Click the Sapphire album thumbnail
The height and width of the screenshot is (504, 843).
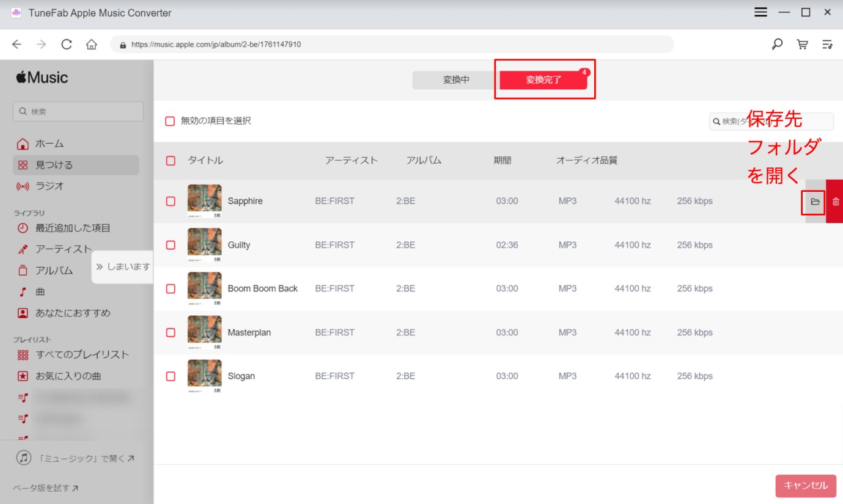[205, 201]
